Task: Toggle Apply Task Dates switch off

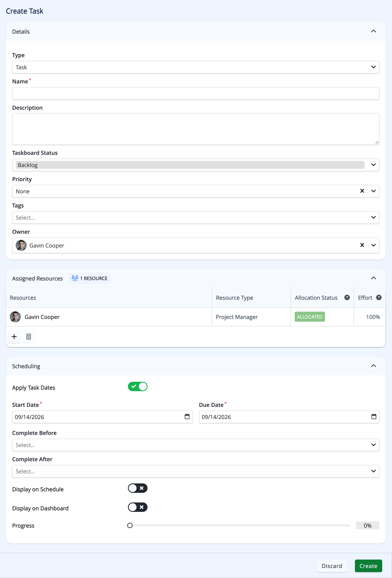Action: coord(138,386)
